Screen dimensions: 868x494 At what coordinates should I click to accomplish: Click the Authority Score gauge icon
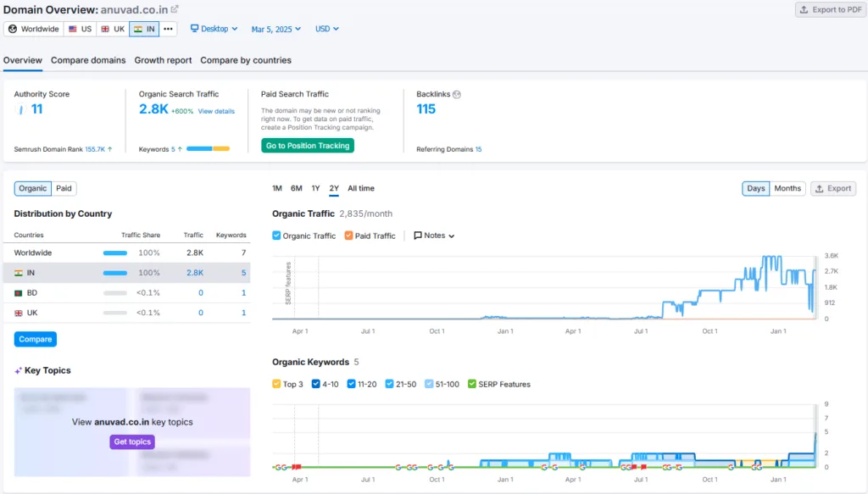21,109
